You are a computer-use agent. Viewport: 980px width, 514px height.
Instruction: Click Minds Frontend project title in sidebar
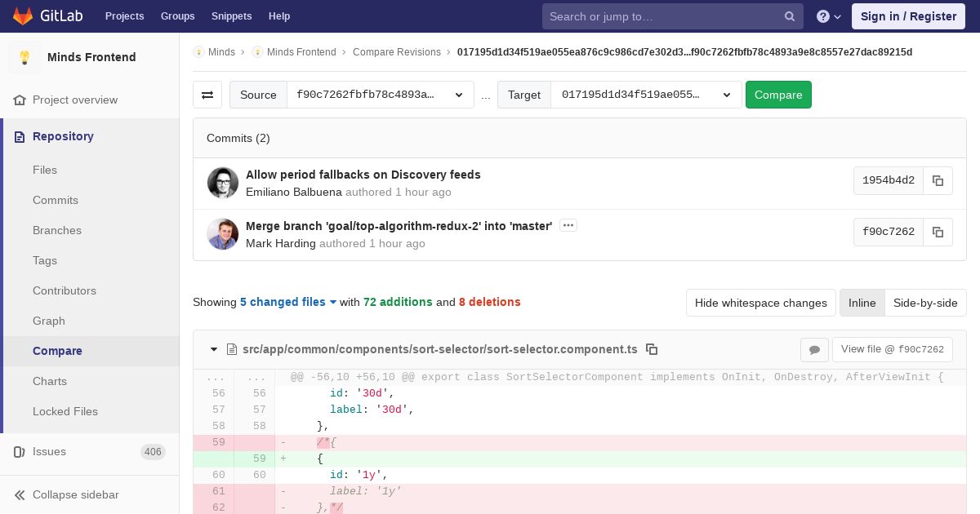click(91, 57)
